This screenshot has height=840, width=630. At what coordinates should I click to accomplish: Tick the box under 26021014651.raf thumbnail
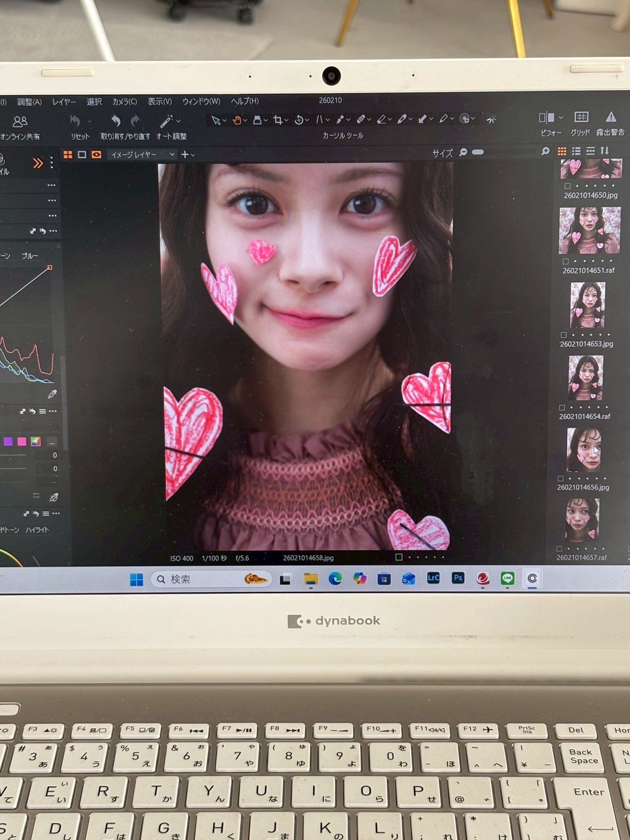(x=565, y=261)
